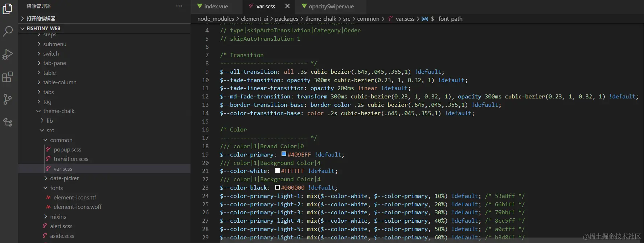Select var.scss in the file tree
Viewport: 644px width, 243px height.
pos(104,169)
